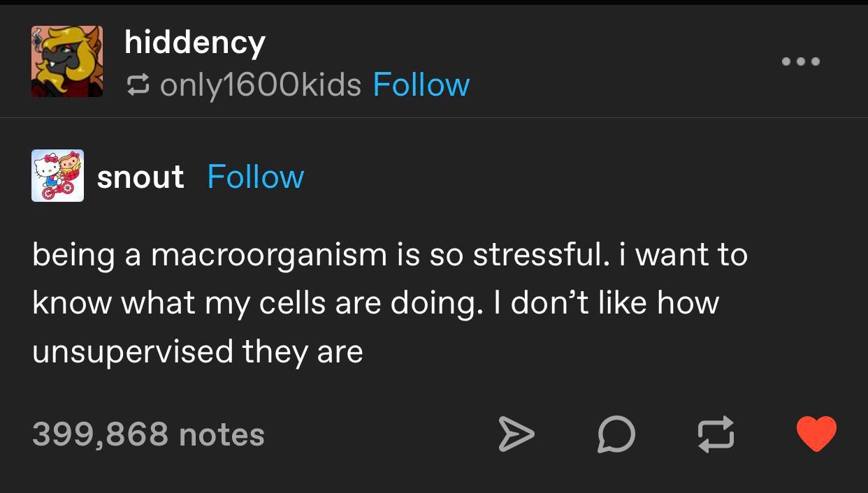Click only1600kids reblog source link

(x=261, y=84)
